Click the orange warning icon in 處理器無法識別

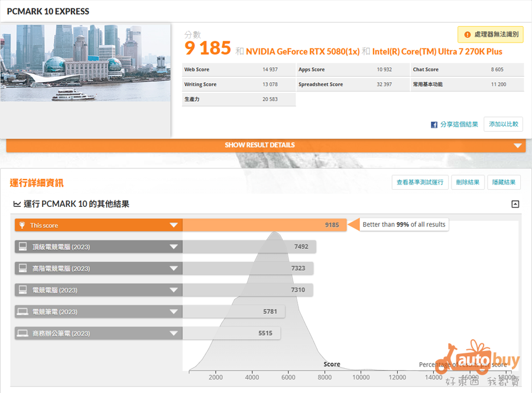point(467,35)
